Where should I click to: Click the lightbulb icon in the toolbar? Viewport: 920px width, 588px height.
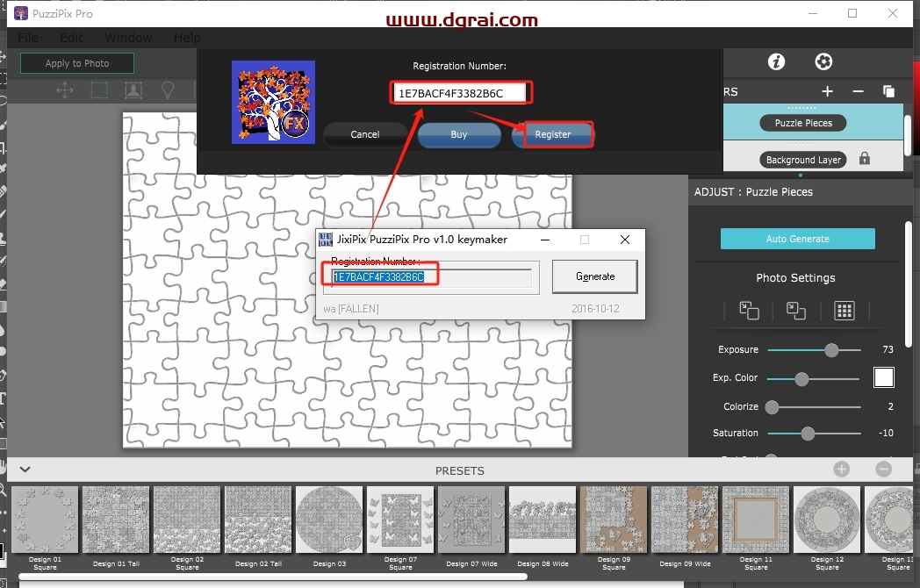[x=167, y=90]
